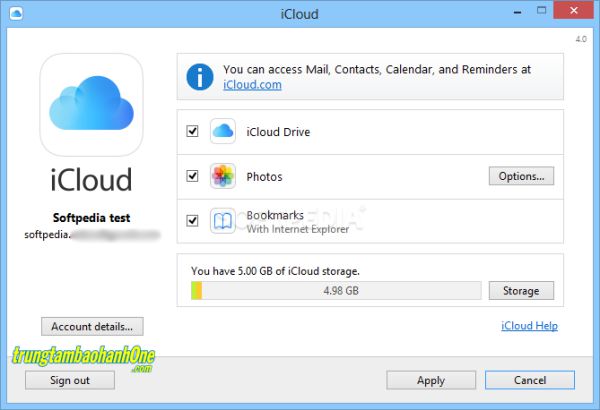Click 'With Internet Explorer' subtitle
Viewport: 600px width, 410px height.
[298, 229]
